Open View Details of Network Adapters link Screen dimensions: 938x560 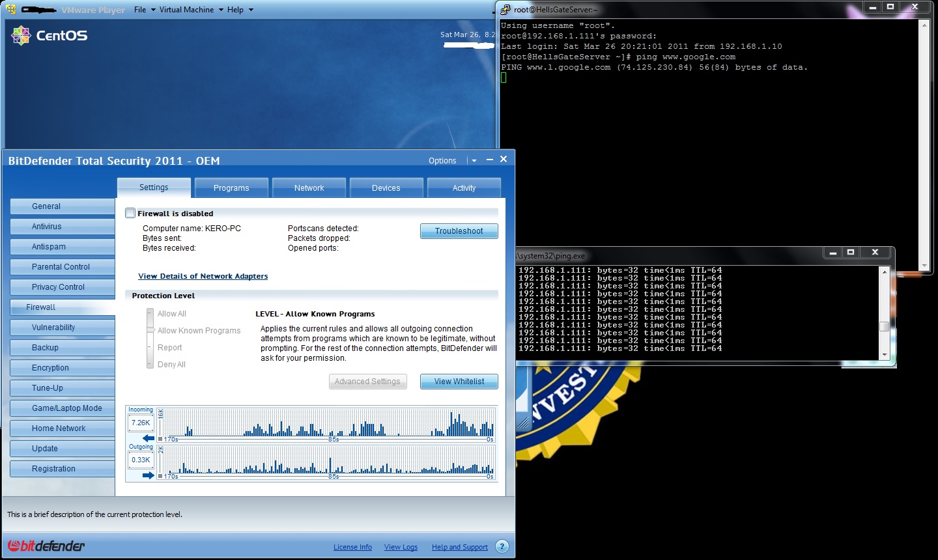[203, 276]
